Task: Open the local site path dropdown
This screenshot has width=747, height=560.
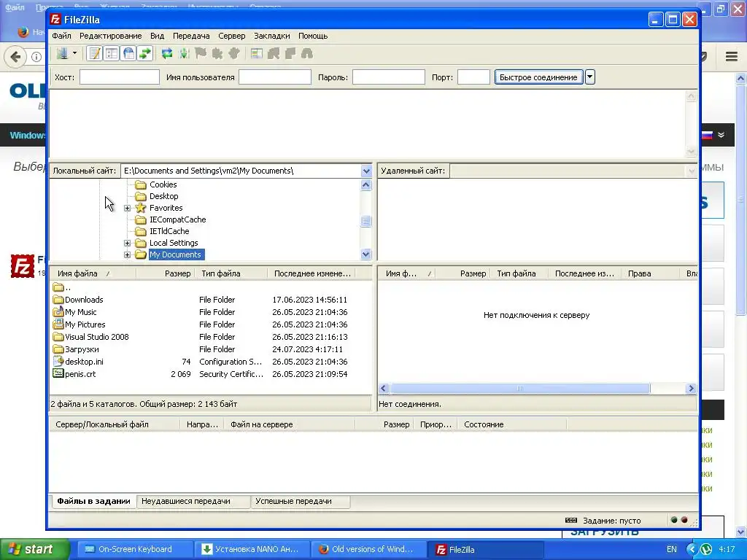Action: click(x=366, y=171)
